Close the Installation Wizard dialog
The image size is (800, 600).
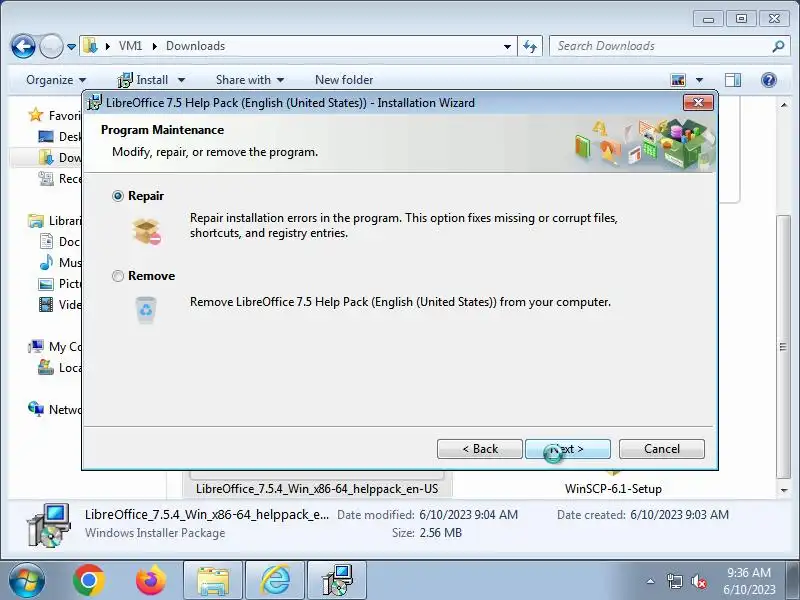click(x=698, y=103)
